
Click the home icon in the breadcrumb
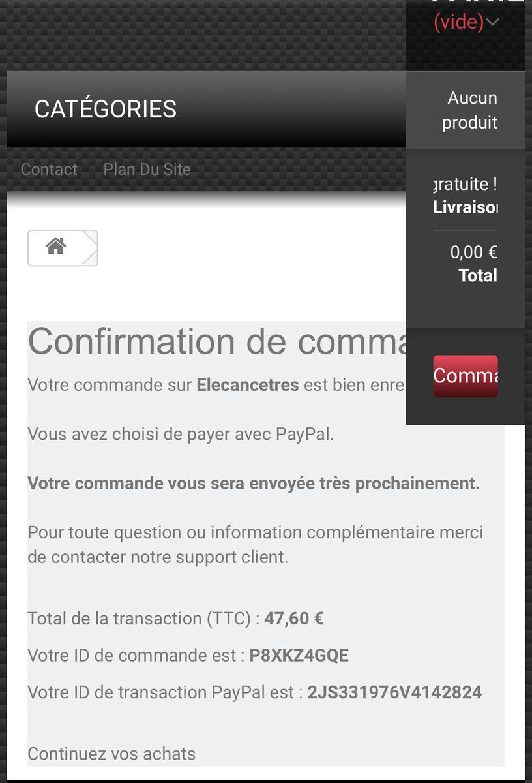[56, 247]
